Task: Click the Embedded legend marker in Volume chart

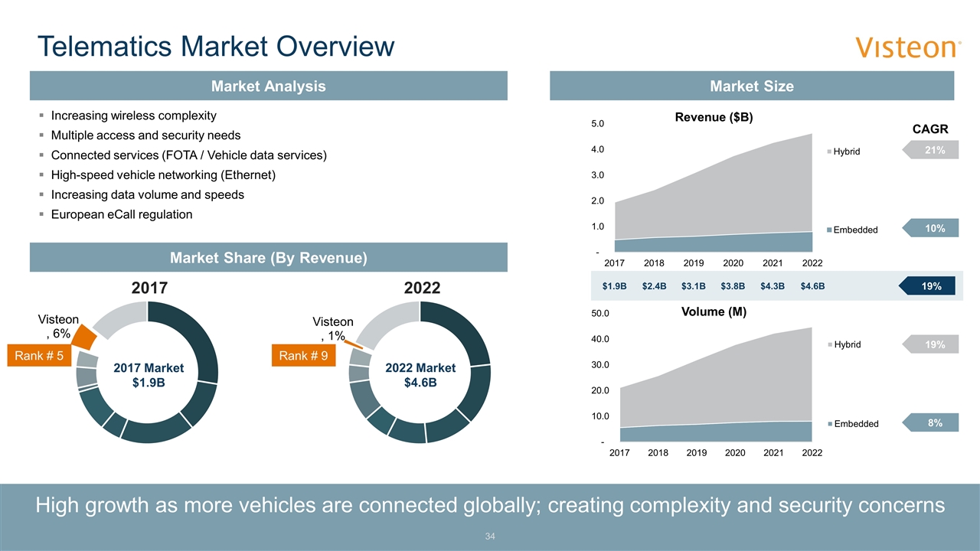Action: (828, 423)
